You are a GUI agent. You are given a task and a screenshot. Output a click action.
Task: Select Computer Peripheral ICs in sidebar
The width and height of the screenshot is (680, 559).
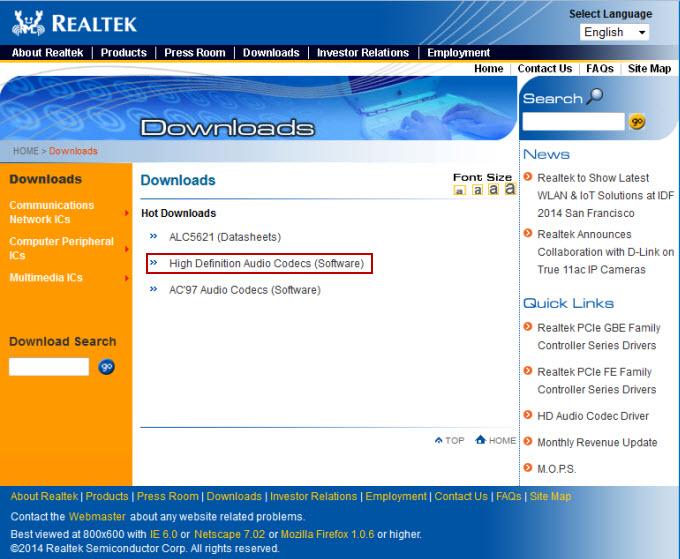tap(61, 248)
